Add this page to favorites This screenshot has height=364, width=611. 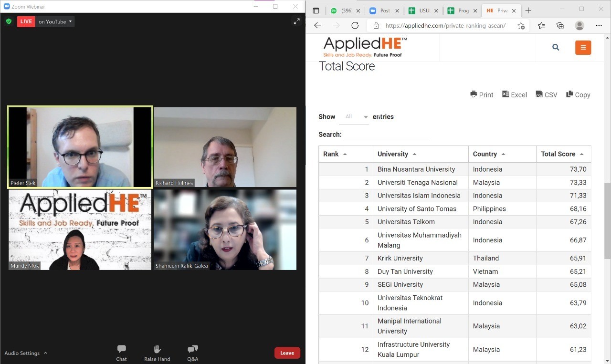coord(521,26)
